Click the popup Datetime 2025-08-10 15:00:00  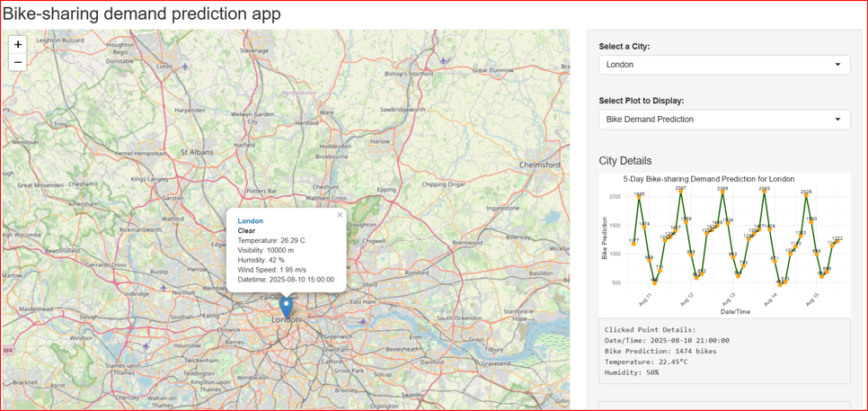(x=286, y=280)
